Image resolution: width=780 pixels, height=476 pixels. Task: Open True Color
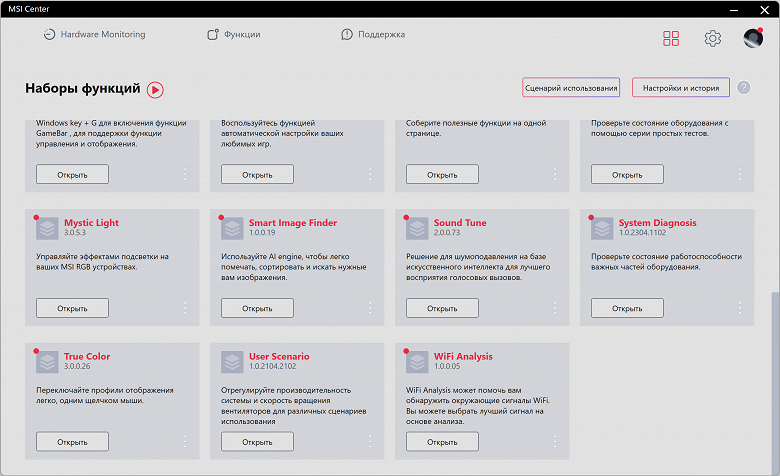[x=72, y=442]
